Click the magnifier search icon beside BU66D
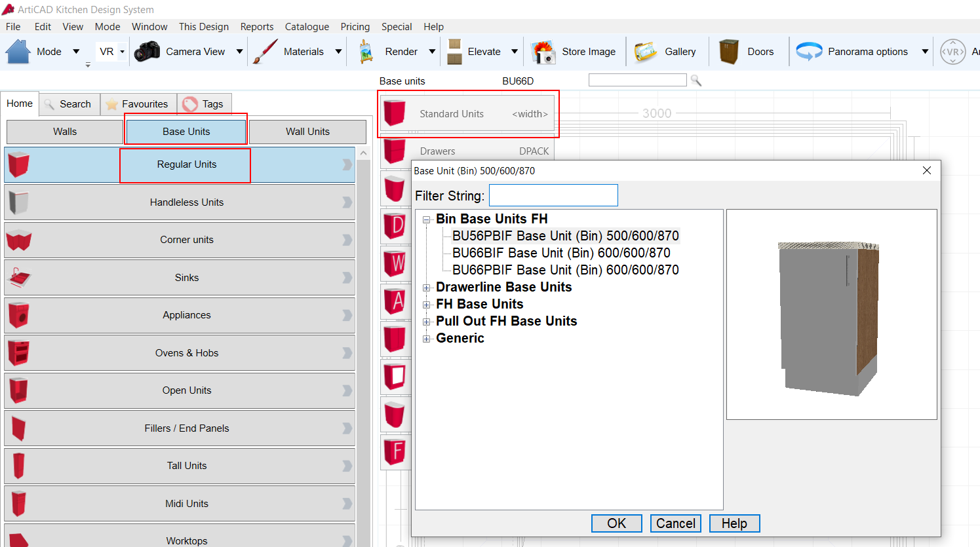980x547 pixels. 696,81
